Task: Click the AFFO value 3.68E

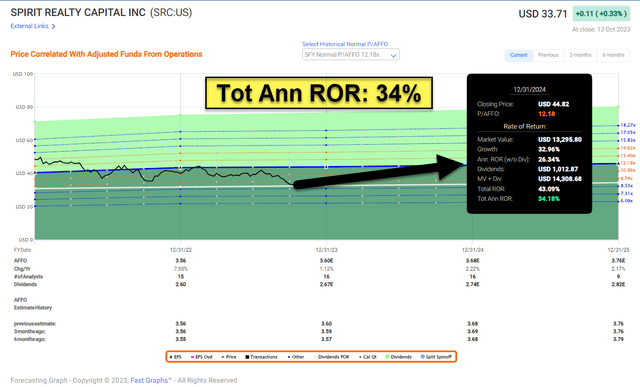Action: point(473,261)
